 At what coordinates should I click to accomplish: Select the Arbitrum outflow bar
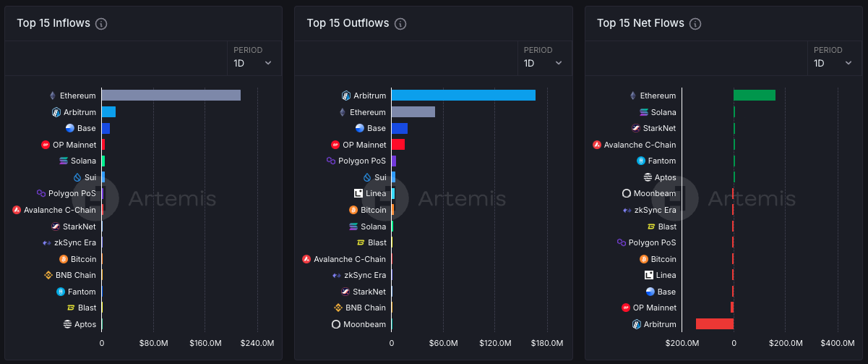pos(463,96)
